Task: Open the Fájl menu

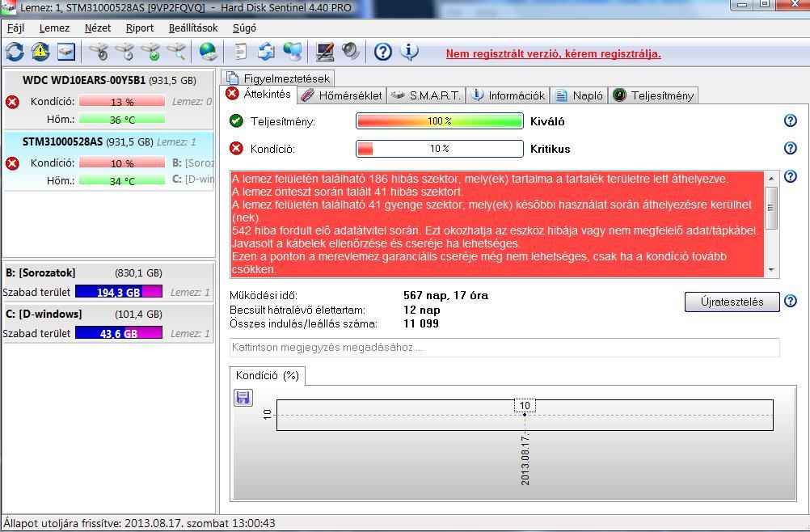Action: coord(15,27)
